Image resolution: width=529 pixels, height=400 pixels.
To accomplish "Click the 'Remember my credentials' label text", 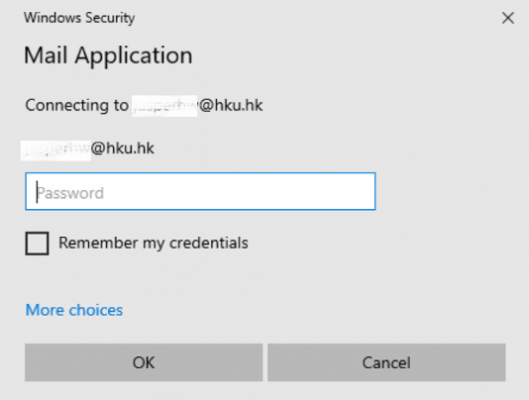I will (x=154, y=243).
